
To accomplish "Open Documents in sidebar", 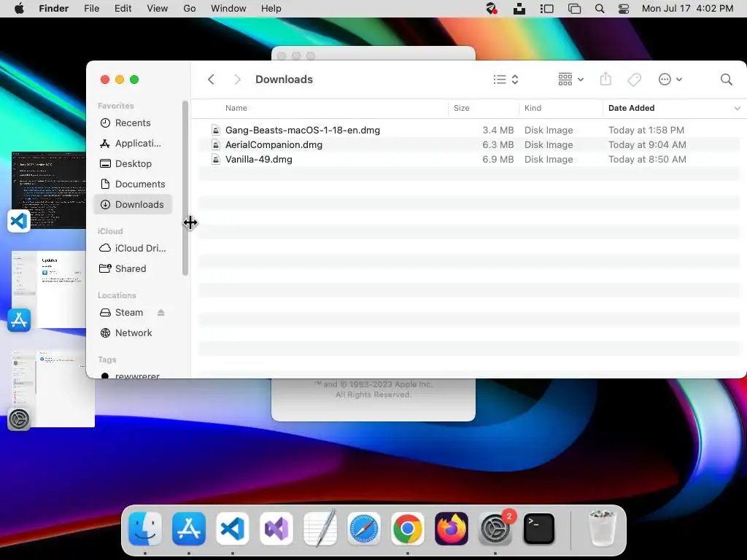I will tap(133, 184).
